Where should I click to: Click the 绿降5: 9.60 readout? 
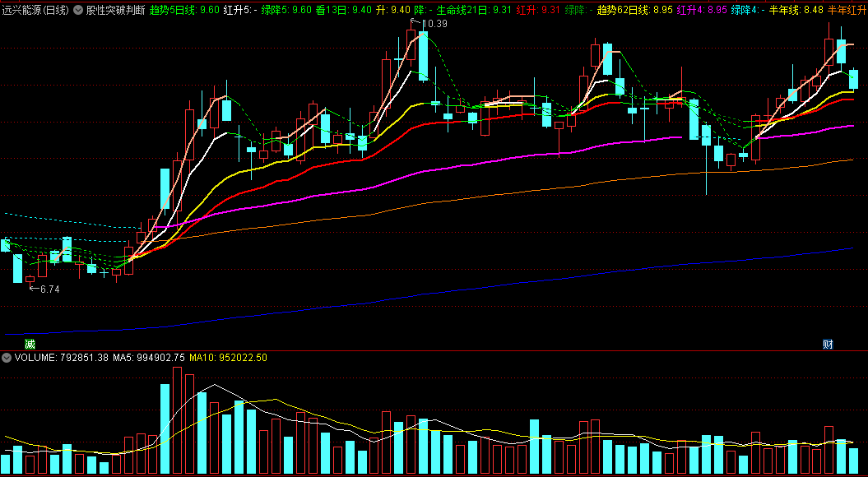pyautogui.click(x=287, y=10)
